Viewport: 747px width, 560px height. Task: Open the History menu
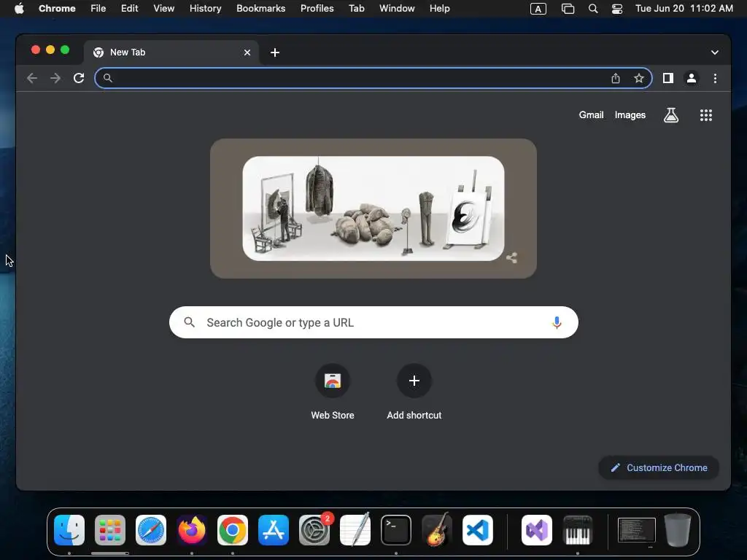(x=205, y=9)
